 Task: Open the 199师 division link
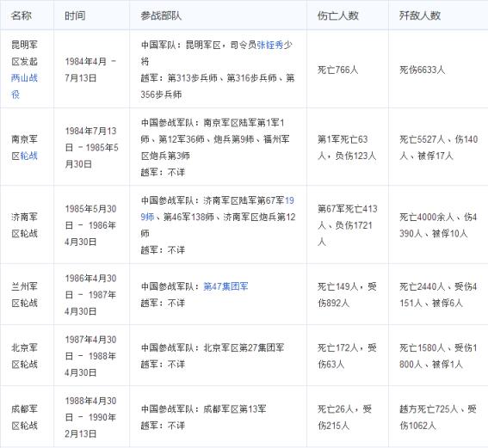[x=218, y=209]
